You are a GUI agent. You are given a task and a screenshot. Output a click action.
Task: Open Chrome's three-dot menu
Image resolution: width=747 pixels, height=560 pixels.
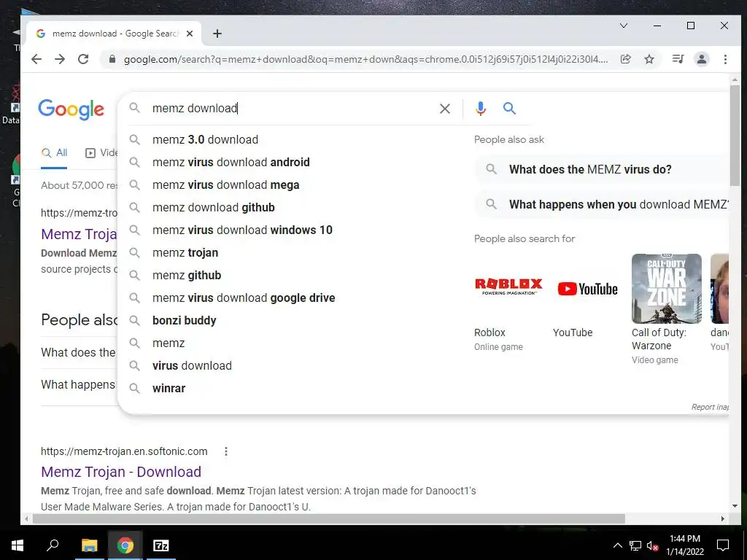[725, 59]
